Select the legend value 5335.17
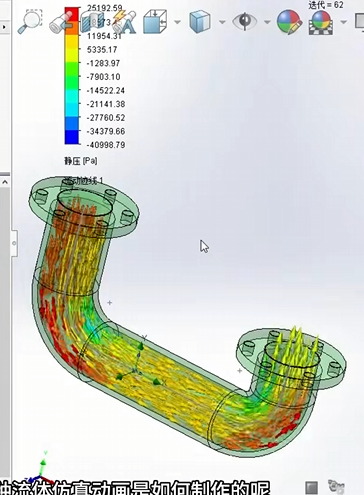The width and height of the screenshot is (364, 495). (x=102, y=50)
